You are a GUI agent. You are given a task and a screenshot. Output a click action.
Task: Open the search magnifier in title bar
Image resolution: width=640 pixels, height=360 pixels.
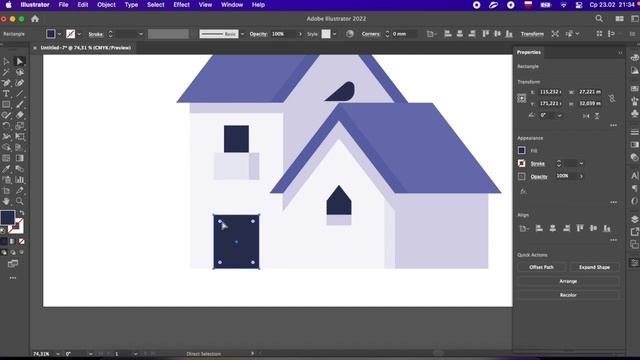tap(599, 19)
